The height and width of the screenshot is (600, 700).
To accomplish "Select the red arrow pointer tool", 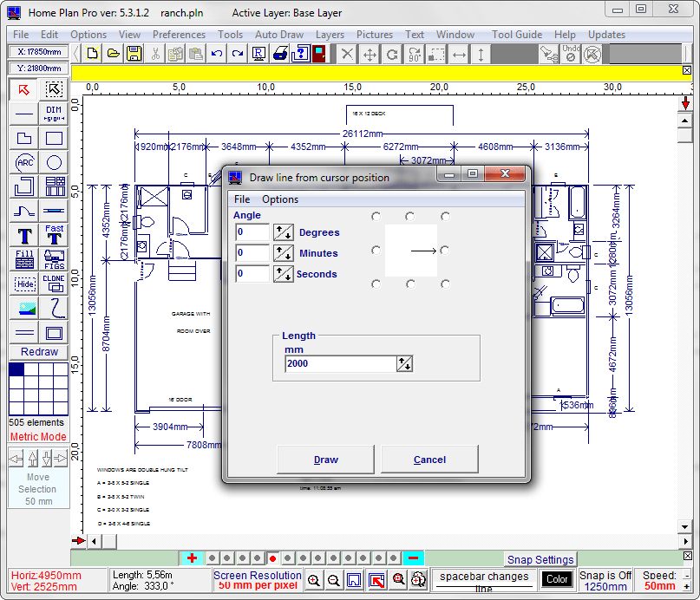I will [x=24, y=89].
